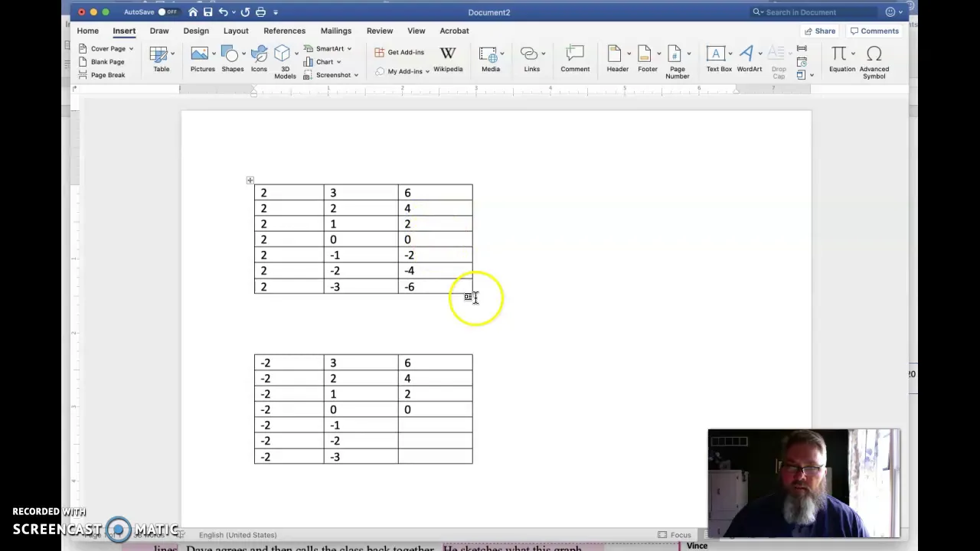Viewport: 980px width, 551px height.
Task: Open the Quick Access Toolbar customize arrow
Action: coord(276,12)
